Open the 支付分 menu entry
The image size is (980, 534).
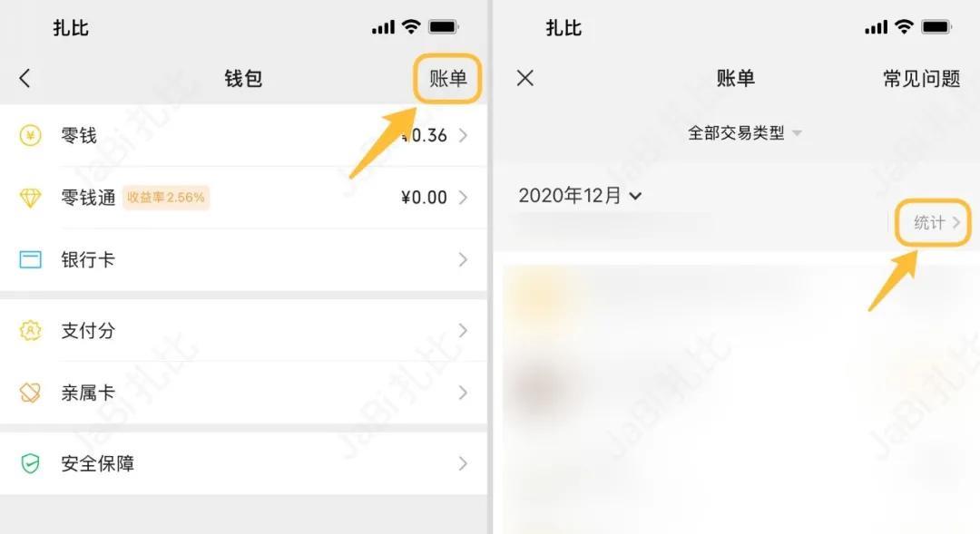(244, 330)
